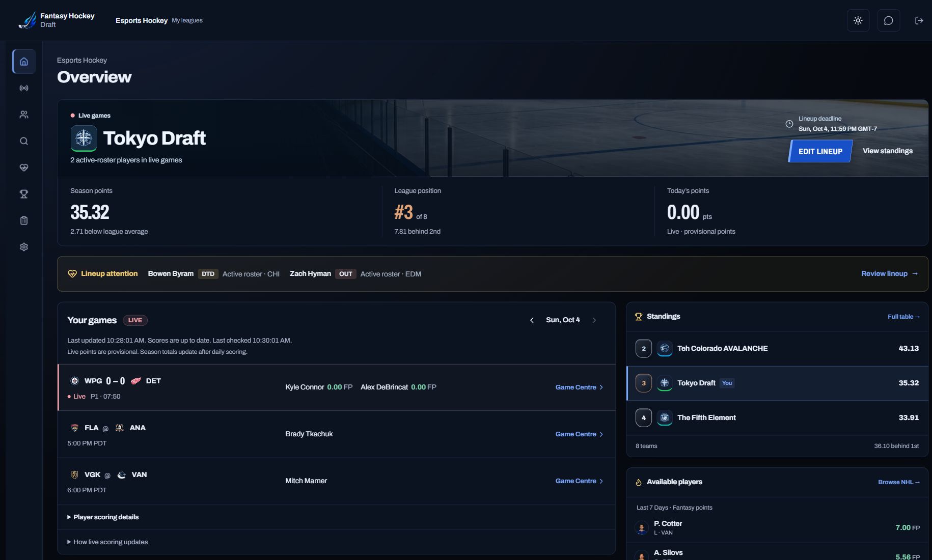Image resolution: width=932 pixels, height=560 pixels.
Task: Click the Tokyo Draft team emblem
Action: [x=84, y=138]
